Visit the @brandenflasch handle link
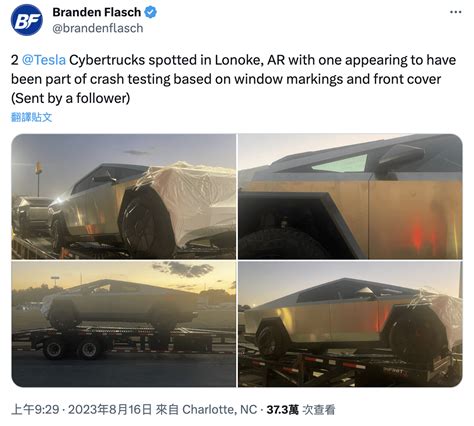 (x=98, y=28)
